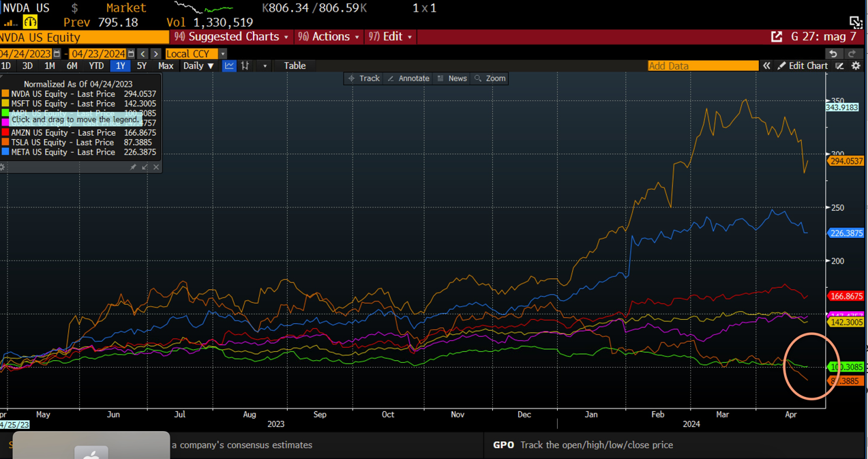Switch to the bar/candle chart type icon
Screen dimensions: 868x459
click(245, 66)
